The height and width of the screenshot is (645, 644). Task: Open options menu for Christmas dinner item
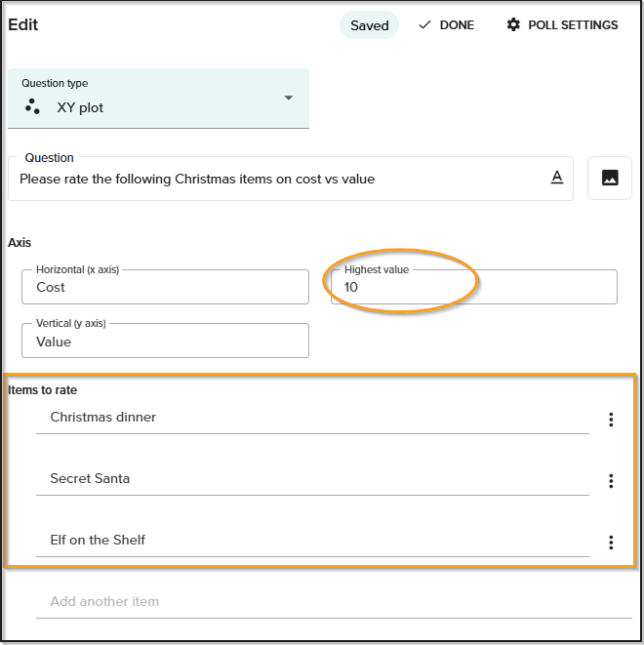pyautogui.click(x=611, y=420)
